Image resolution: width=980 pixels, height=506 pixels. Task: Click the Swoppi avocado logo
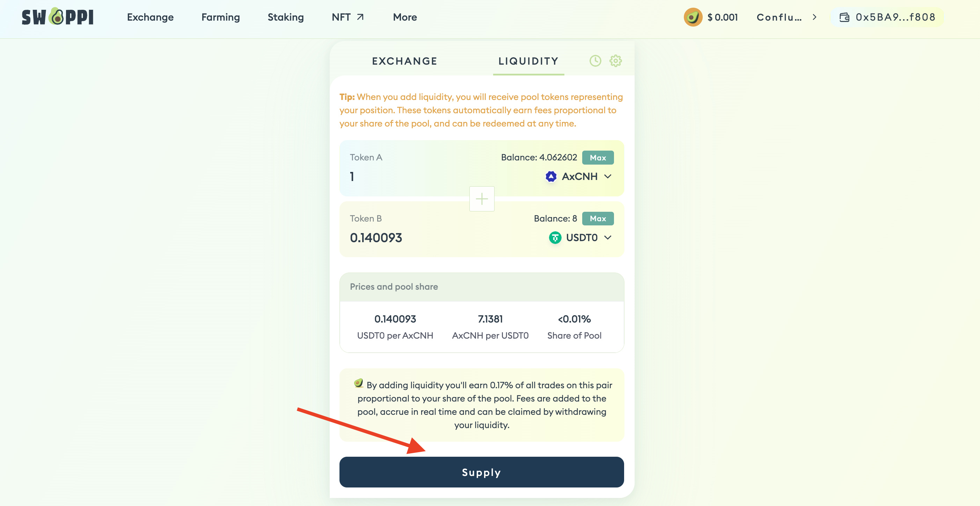57,17
